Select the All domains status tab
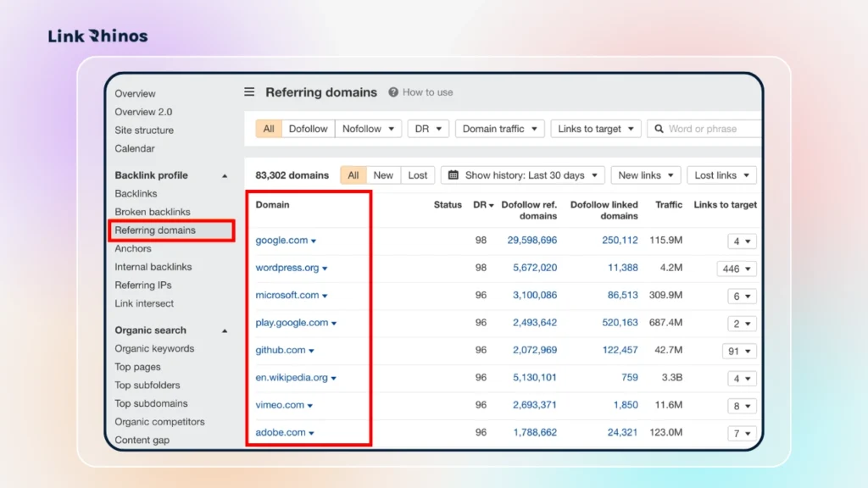The image size is (868, 488). [353, 175]
